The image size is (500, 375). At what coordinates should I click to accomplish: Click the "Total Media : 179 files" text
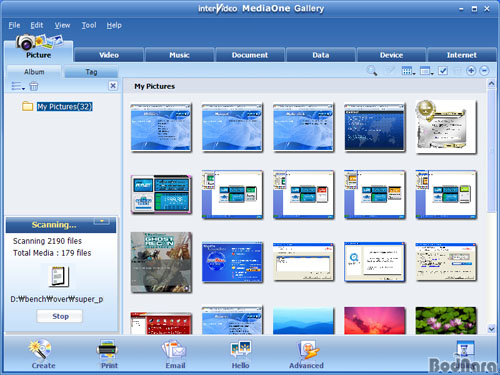point(52,253)
